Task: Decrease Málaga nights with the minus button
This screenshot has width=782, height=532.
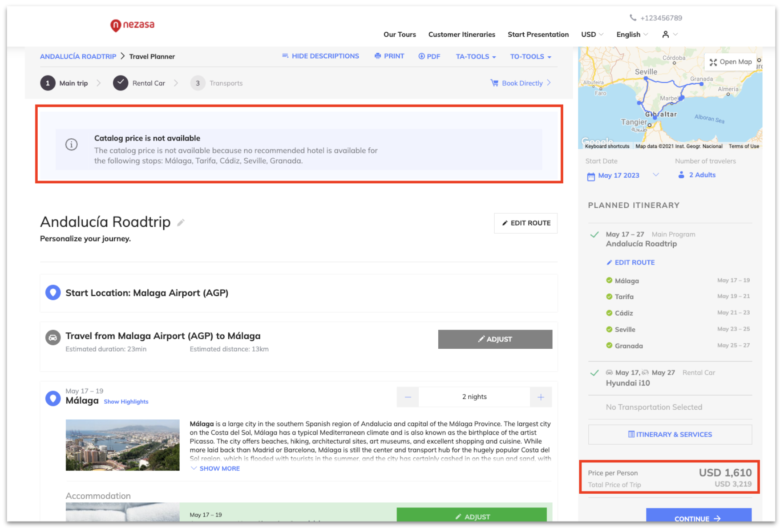Action: click(x=408, y=397)
